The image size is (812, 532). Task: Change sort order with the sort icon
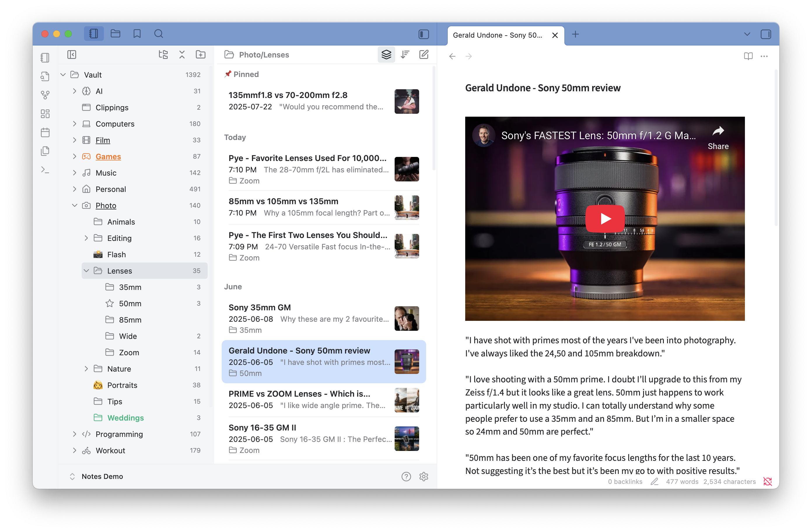[x=405, y=55]
